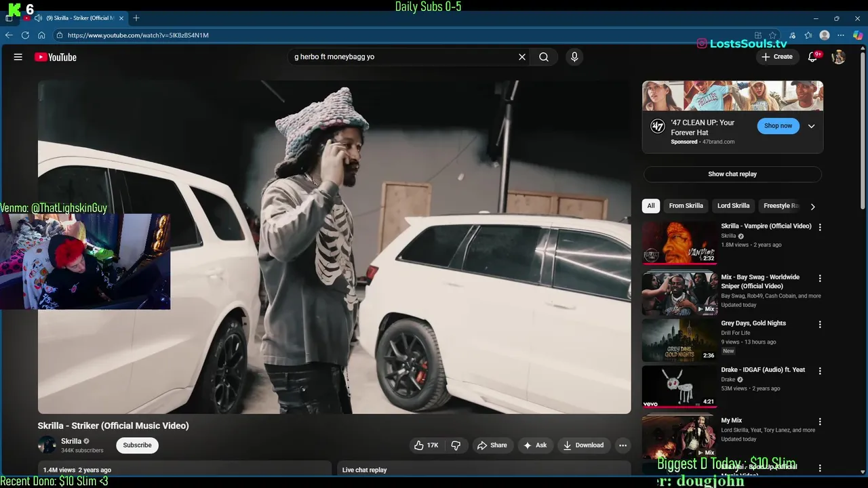Open Edge settings and more menu
Image resolution: width=868 pixels, height=488 pixels.
[x=842, y=35]
